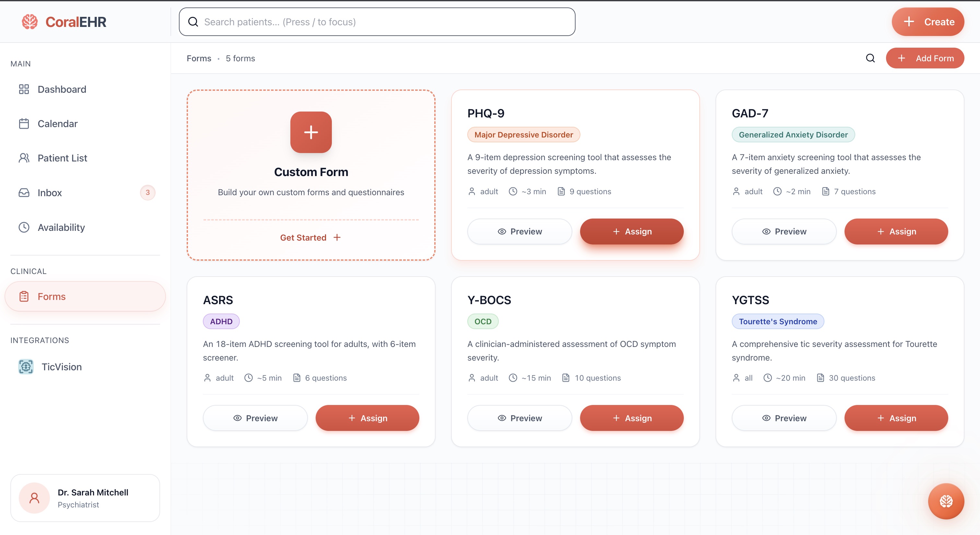
Task: Go to Calendar page
Action: (57, 124)
